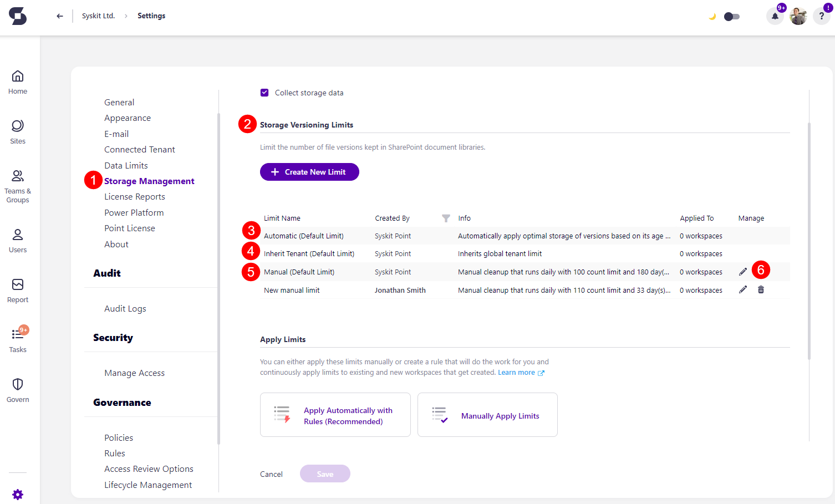
Task: Choose Manually Apply Limits card
Action: (x=487, y=415)
